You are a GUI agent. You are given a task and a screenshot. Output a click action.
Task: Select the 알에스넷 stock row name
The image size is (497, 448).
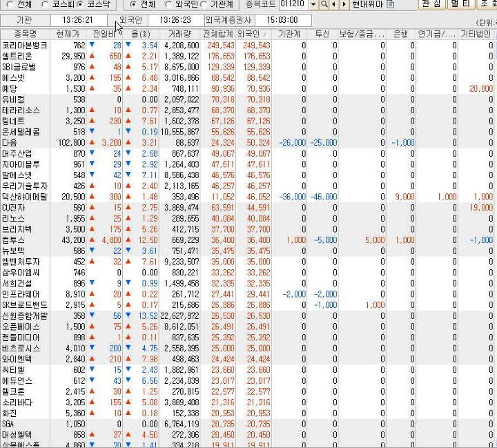[x=17, y=175]
